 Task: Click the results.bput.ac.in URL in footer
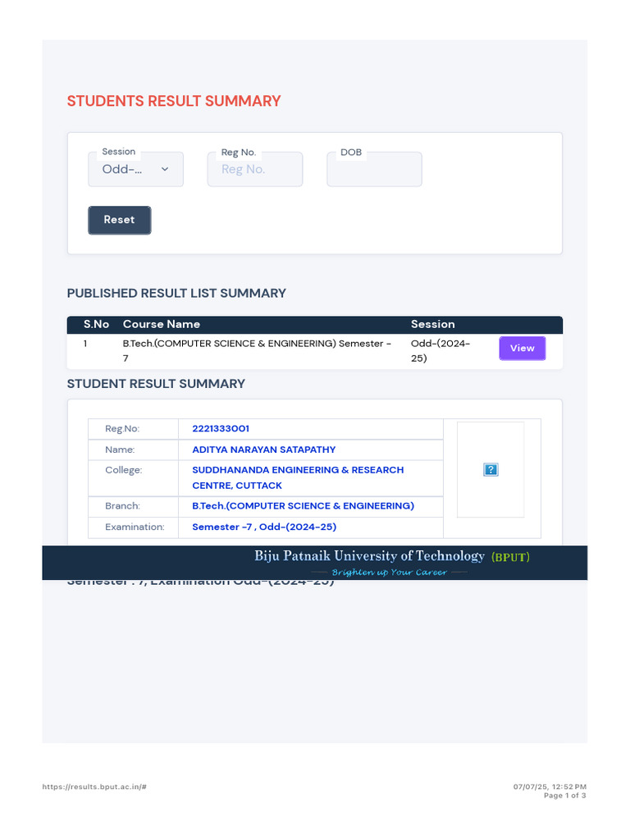[94, 787]
